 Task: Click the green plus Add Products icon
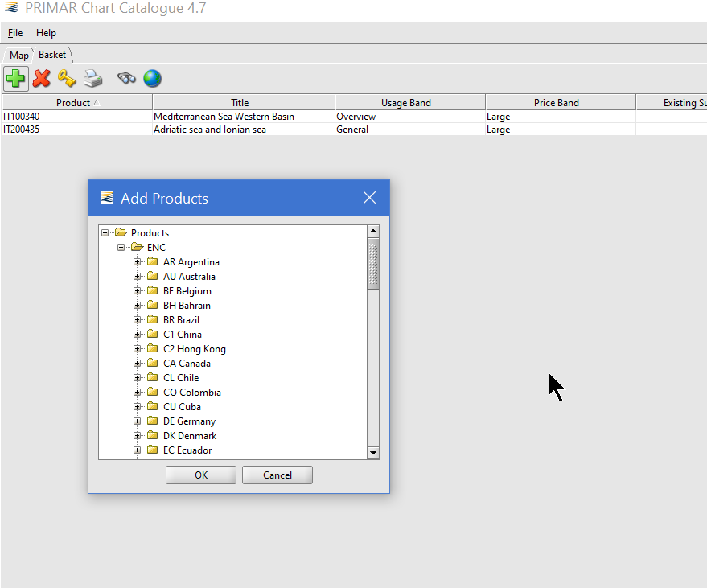(16, 79)
